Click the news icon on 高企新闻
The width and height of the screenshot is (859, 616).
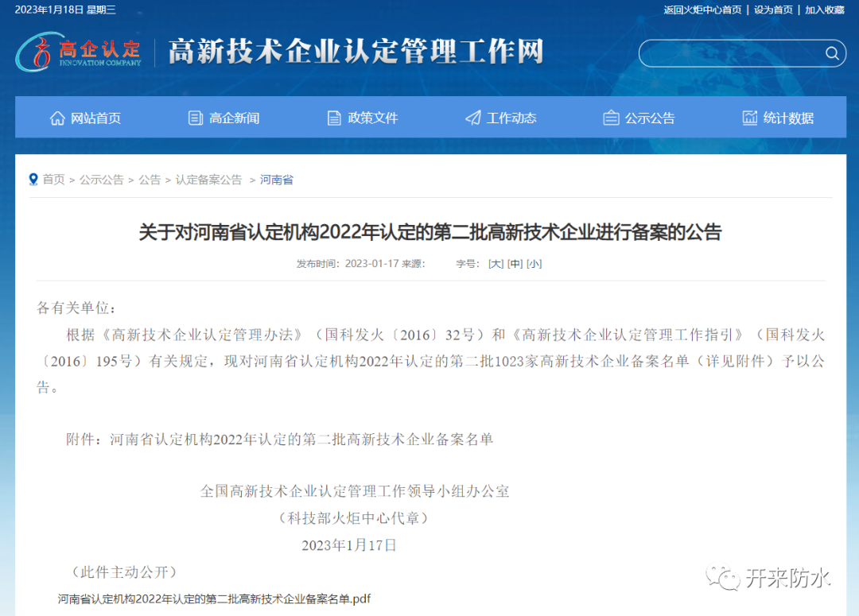(195, 117)
